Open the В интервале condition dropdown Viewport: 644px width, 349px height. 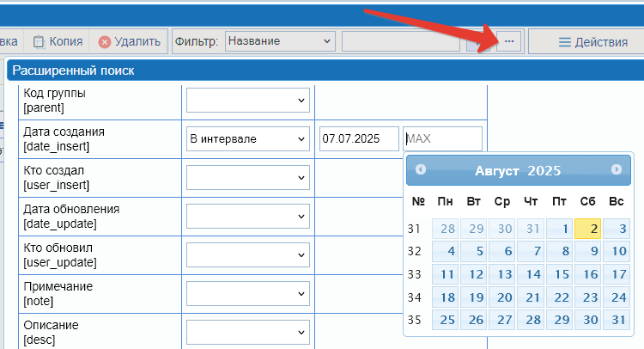[248, 139]
